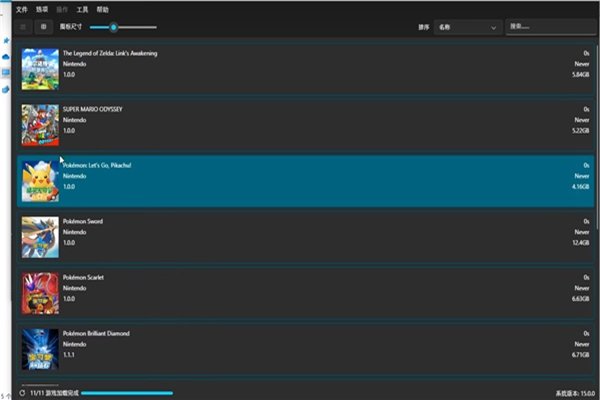Click the Pokémon Sword title text

(83, 221)
